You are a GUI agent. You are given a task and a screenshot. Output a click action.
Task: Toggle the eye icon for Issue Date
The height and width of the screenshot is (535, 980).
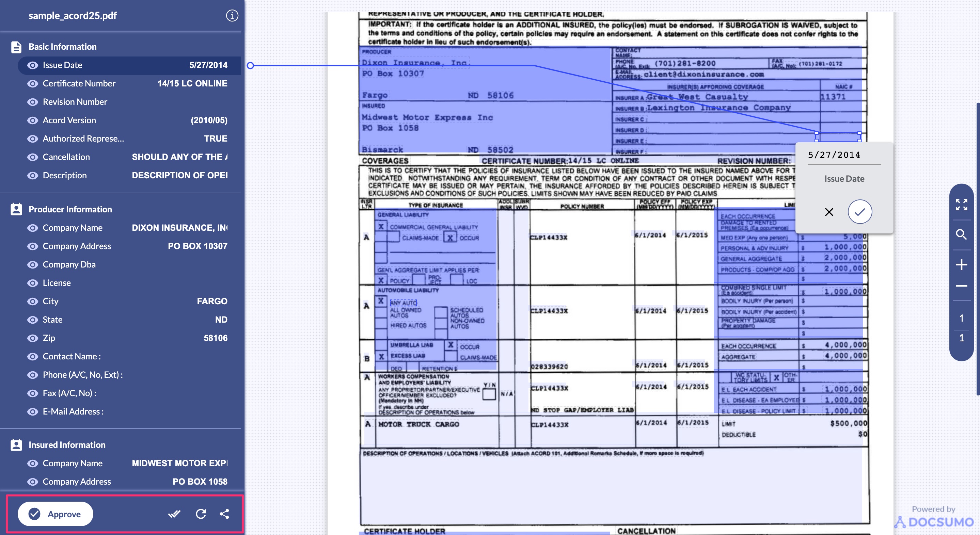33,65
